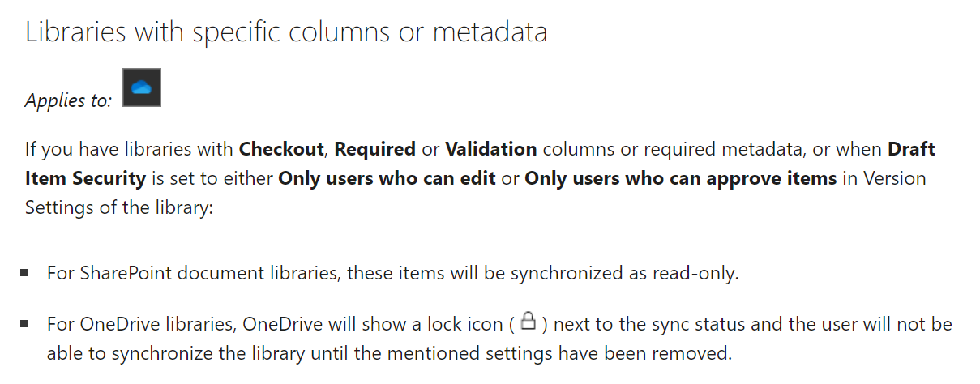Click the bold text Only users who can approve items
Image resolution: width=980 pixels, height=384 pixels.
coord(681,178)
